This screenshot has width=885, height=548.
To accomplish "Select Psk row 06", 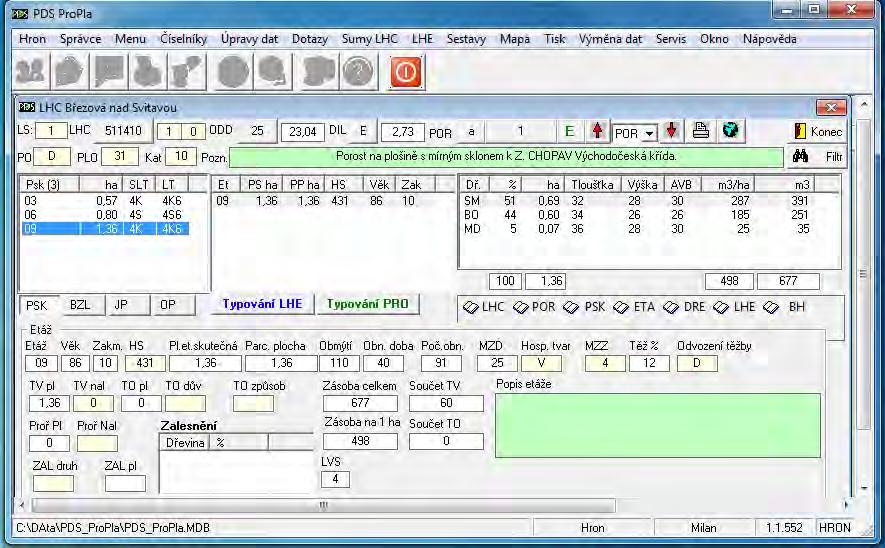I will (106, 215).
